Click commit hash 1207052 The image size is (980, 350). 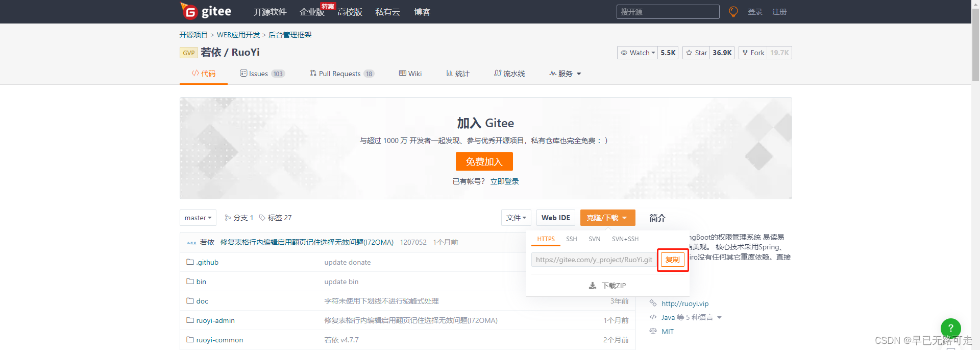click(x=413, y=242)
